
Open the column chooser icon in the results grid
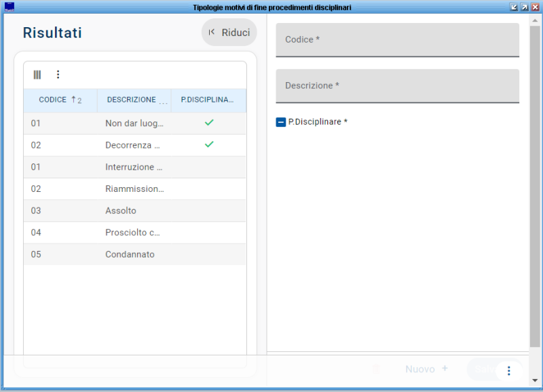coord(37,75)
